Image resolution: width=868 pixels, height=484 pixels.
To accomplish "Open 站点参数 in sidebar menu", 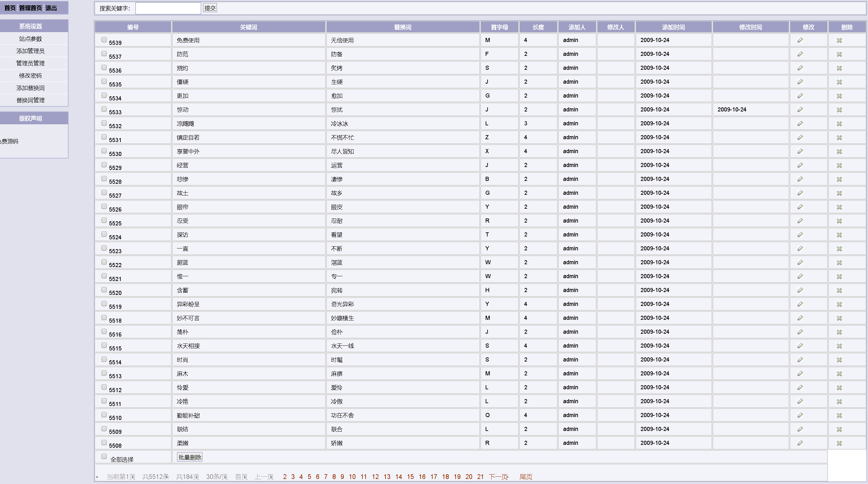I will [30, 39].
